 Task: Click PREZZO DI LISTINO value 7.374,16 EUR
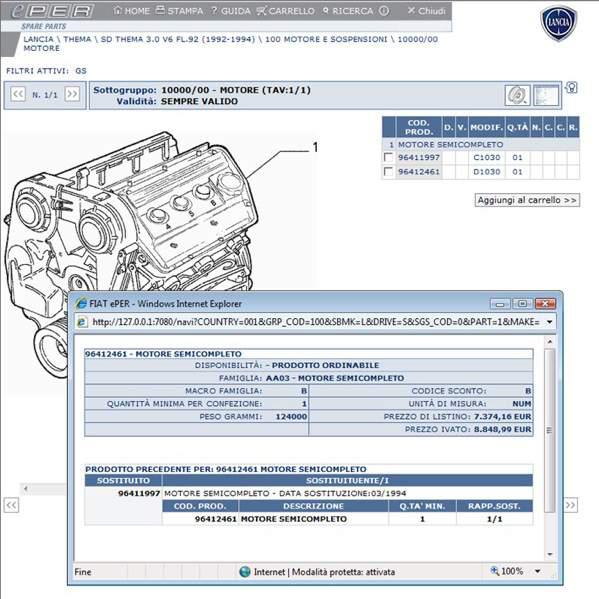point(502,416)
